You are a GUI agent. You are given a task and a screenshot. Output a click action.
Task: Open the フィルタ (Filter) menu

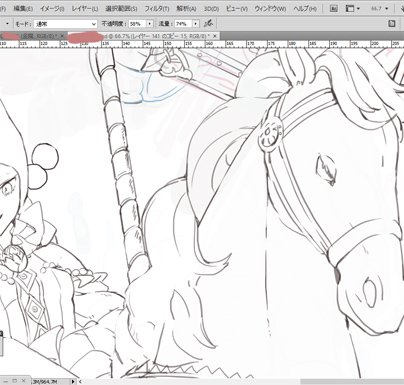coord(157,9)
